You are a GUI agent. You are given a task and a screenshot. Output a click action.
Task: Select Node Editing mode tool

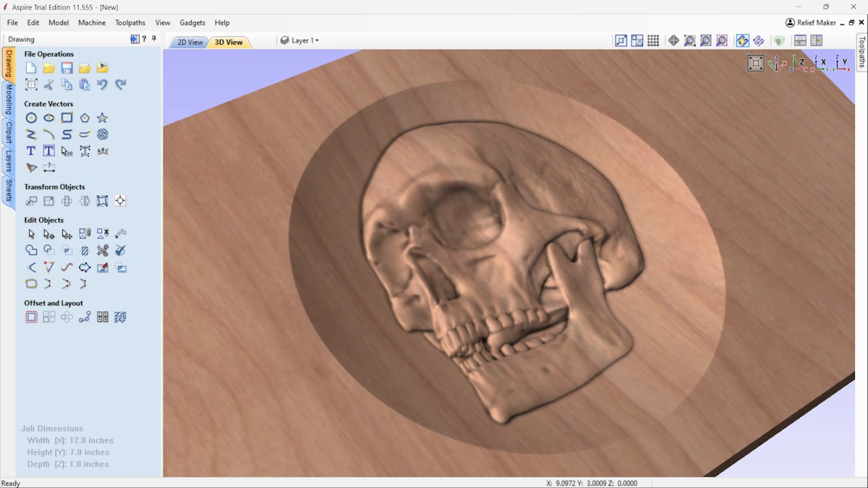48,234
